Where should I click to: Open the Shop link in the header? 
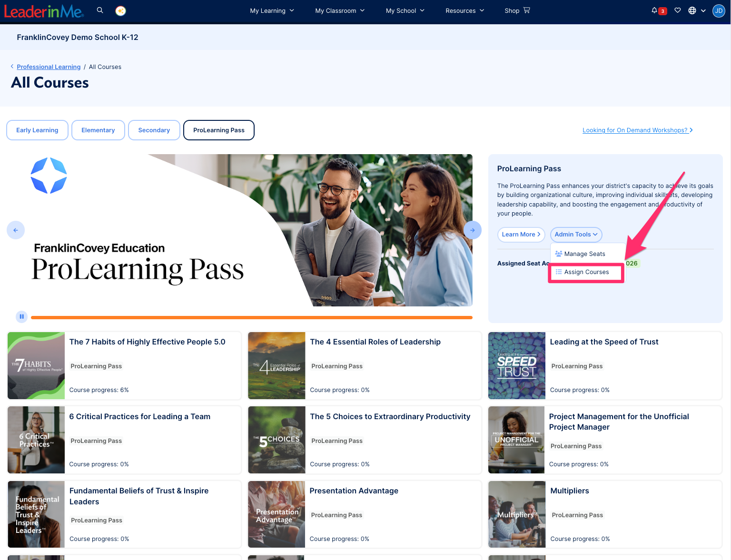(x=512, y=10)
